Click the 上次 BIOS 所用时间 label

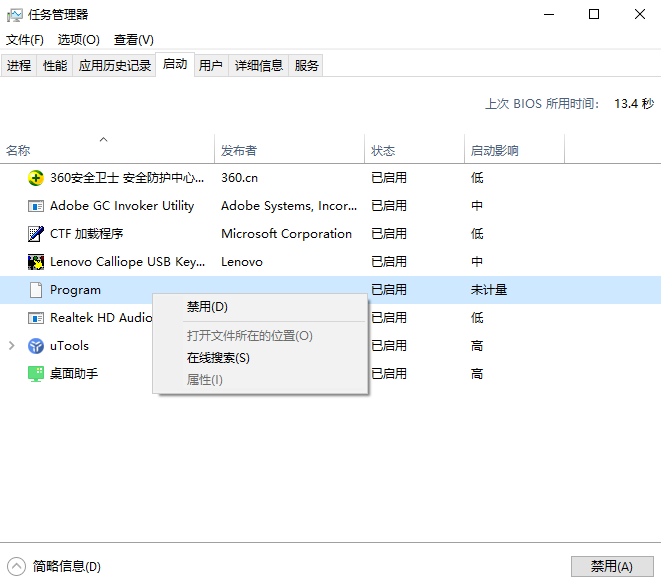[x=542, y=104]
